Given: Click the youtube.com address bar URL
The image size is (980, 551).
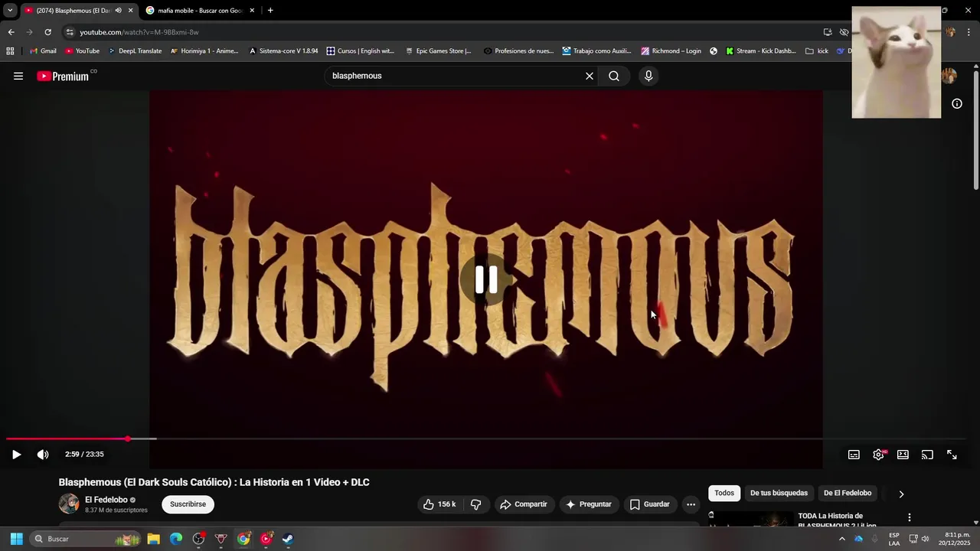Looking at the screenshot, I should point(139,32).
